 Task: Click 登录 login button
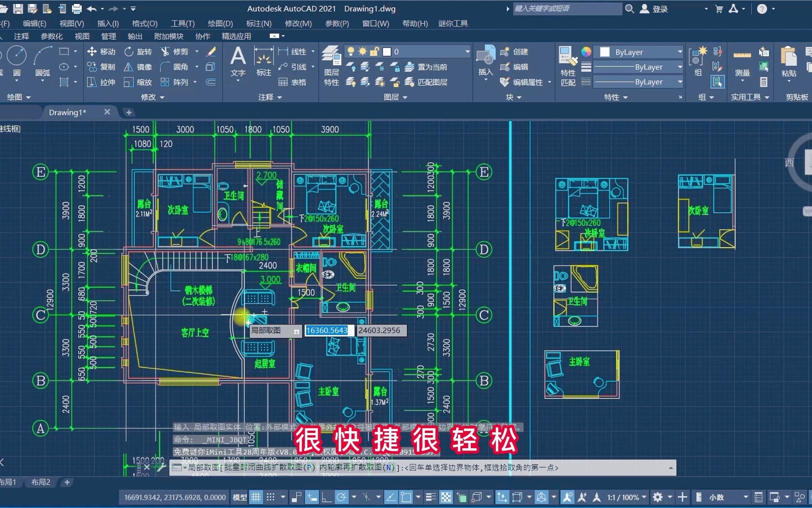[660, 8]
